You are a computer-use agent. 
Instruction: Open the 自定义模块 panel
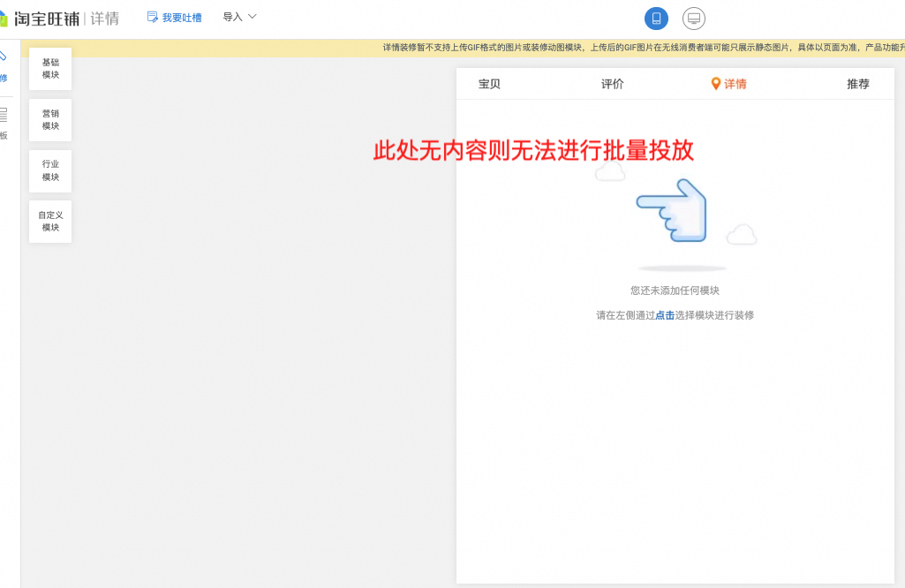click(x=50, y=222)
